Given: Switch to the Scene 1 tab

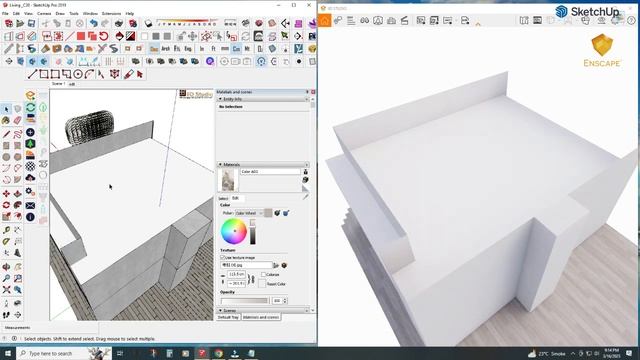Looking at the screenshot, I should [58, 84].
